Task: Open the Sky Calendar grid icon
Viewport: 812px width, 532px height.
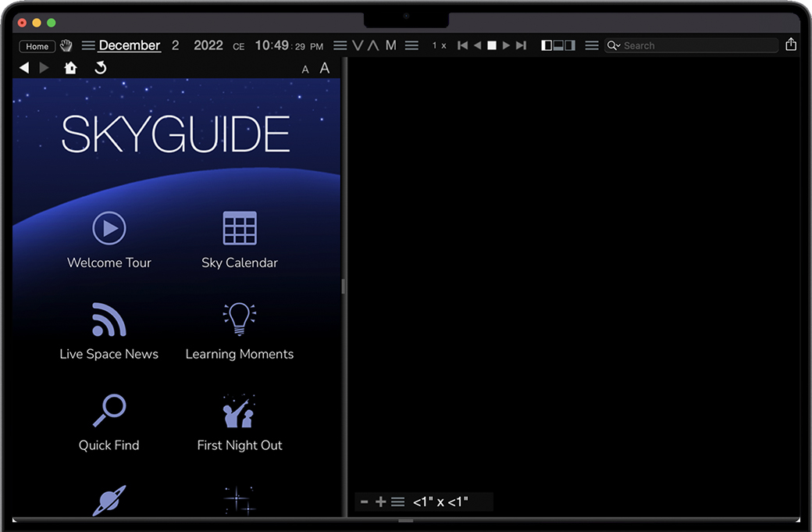Action: [x=240, y=228]
